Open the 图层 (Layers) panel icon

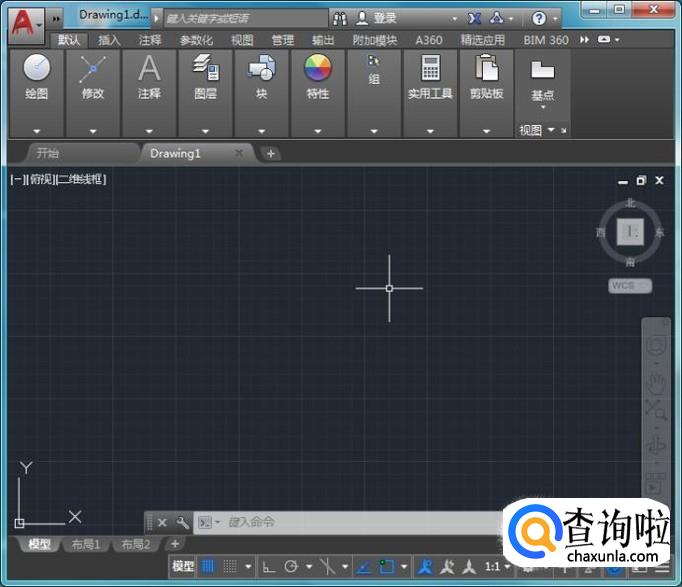(205, 68)
